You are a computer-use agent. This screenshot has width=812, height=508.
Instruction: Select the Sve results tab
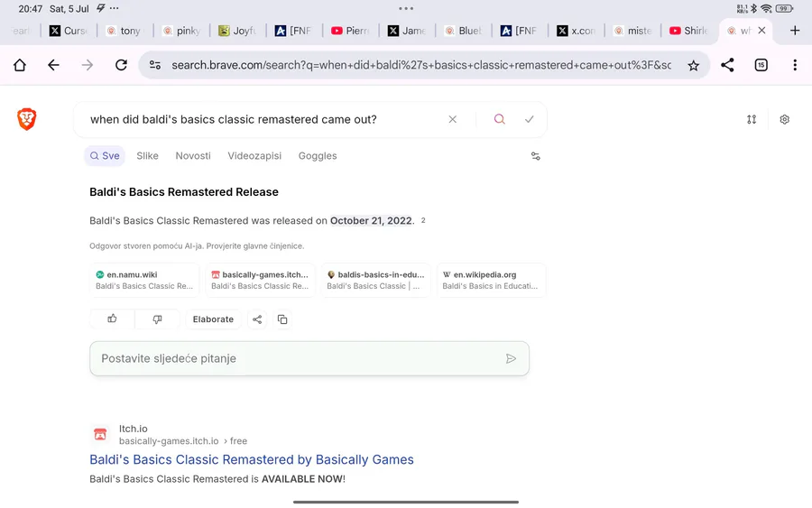(x=105, y=156)
